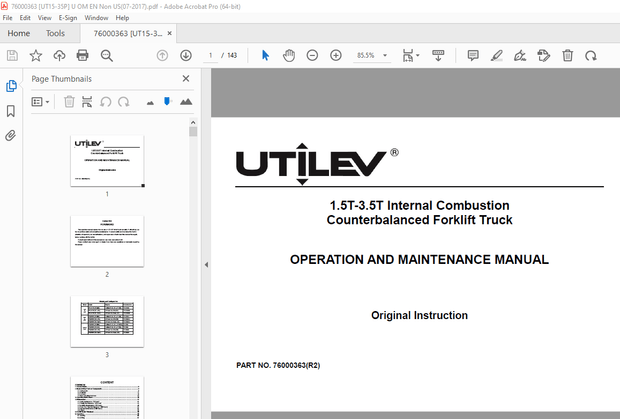The width and height of the screenshot is (620, 419).
Task: Add document to favorites with star icon
Action: (36, 56)
